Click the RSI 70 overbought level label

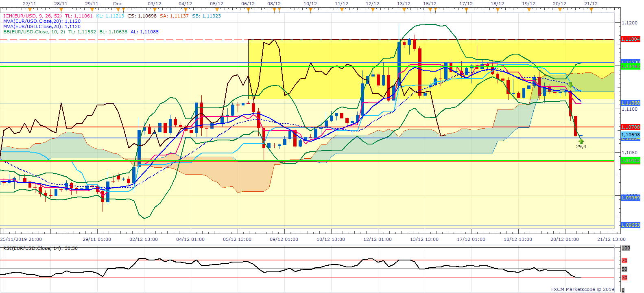(x=624, y=260)
